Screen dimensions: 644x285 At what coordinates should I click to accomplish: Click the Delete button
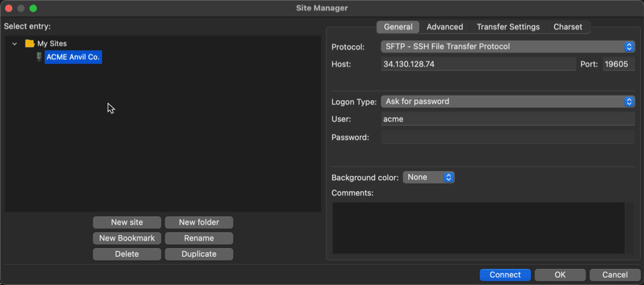pos(127,254)
